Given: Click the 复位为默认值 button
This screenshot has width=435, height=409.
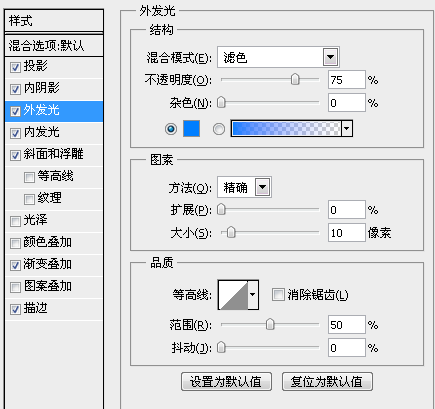Looking at the screenshot, I should click(327, 382).
